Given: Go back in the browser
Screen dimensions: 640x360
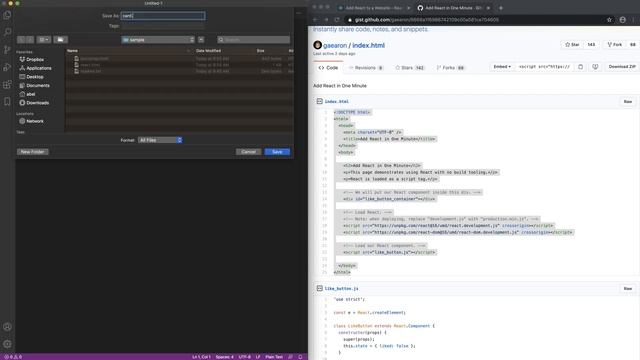Looking at the screenshot, I should coord(315,20).
